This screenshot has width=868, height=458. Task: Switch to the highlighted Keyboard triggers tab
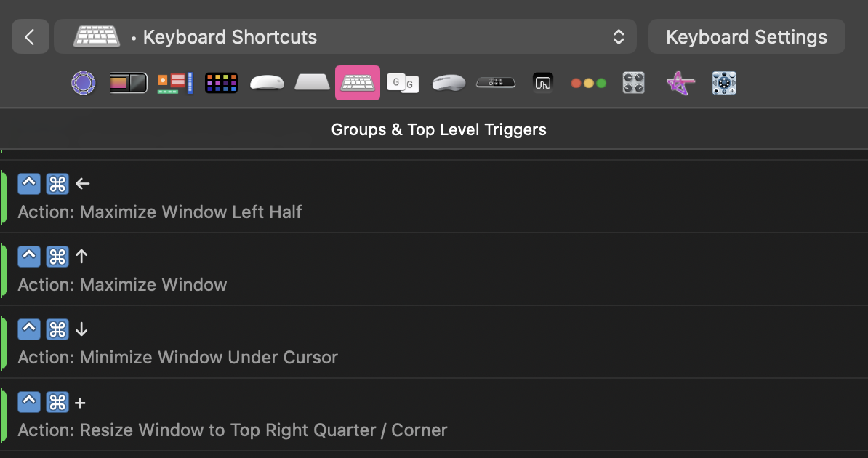[357, 83]
